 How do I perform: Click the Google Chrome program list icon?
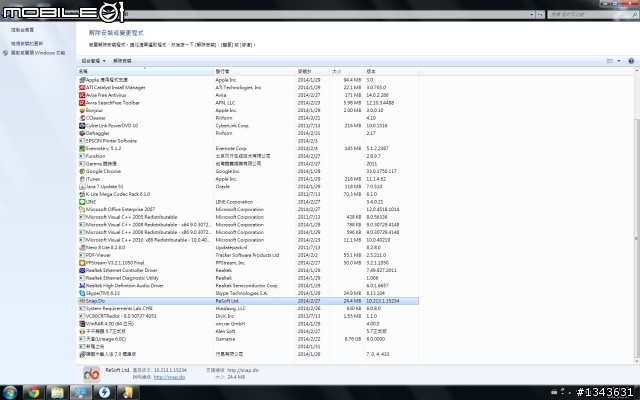[82, 171]
